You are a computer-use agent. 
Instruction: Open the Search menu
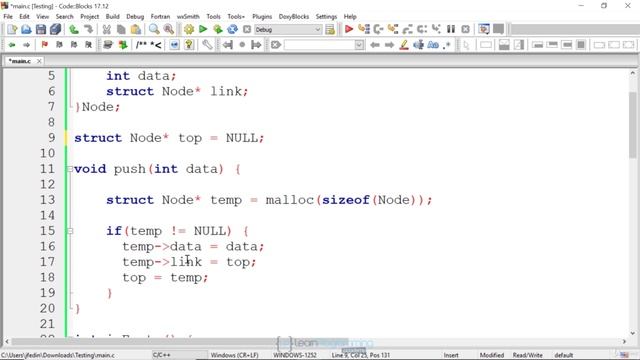64,16
